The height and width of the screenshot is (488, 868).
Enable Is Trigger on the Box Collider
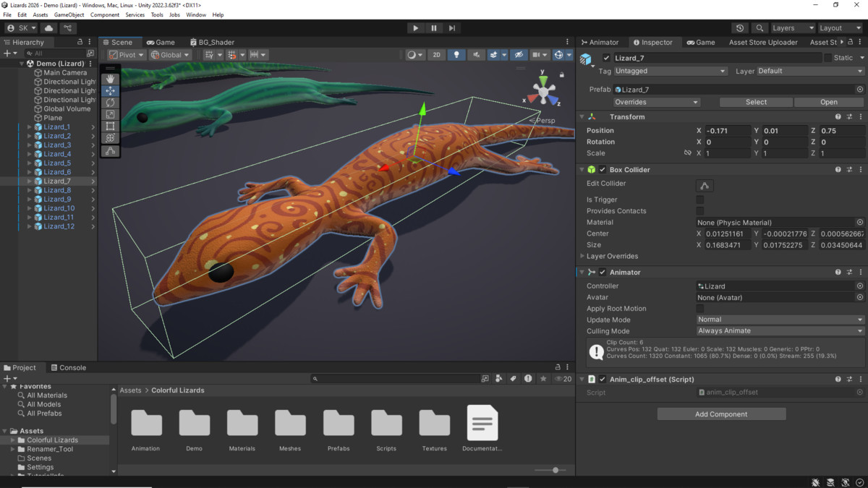click(x=699, y=199)
